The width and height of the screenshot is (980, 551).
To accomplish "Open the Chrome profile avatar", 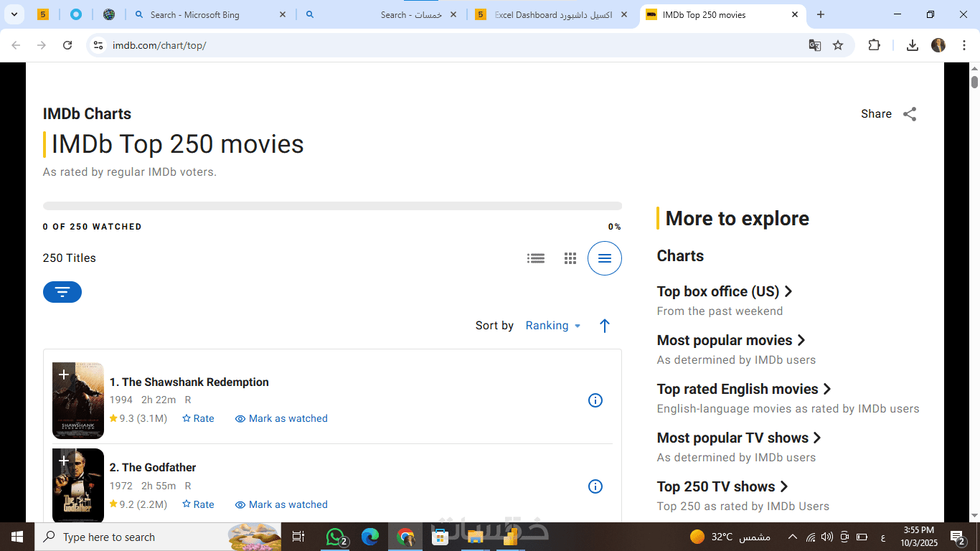I will coord(938,45).
